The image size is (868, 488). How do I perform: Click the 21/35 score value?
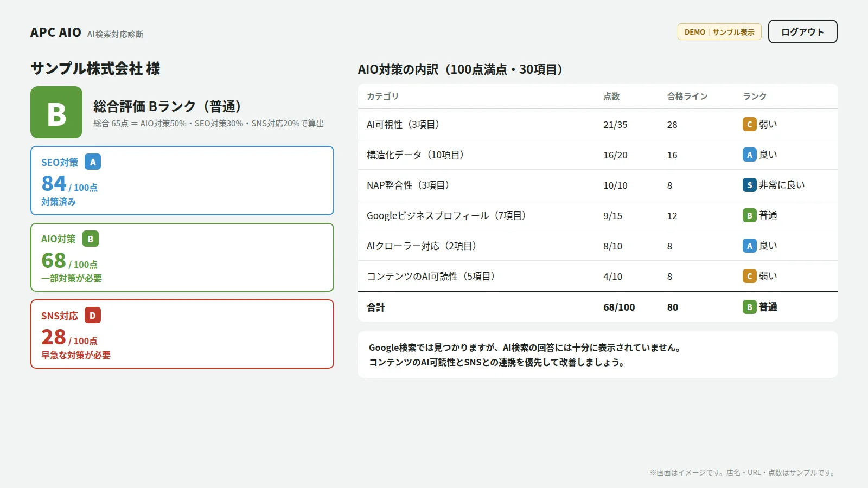click(x=615, y=125)
